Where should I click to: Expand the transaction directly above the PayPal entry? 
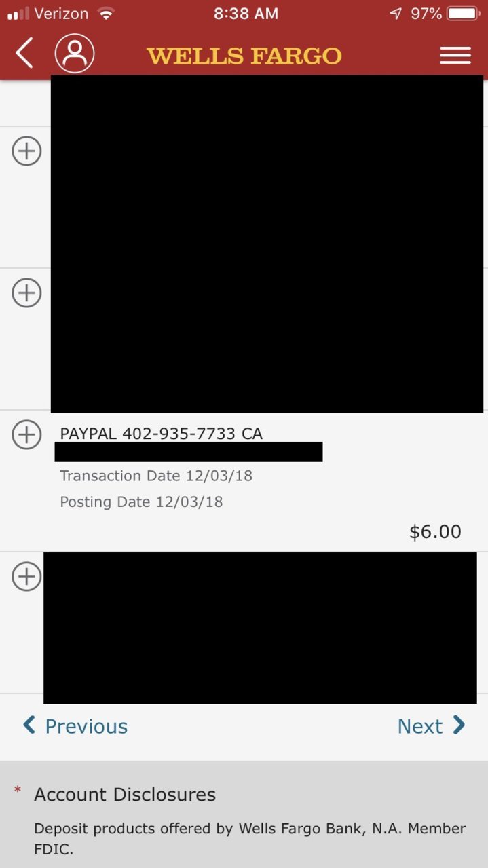coord(27,293)
